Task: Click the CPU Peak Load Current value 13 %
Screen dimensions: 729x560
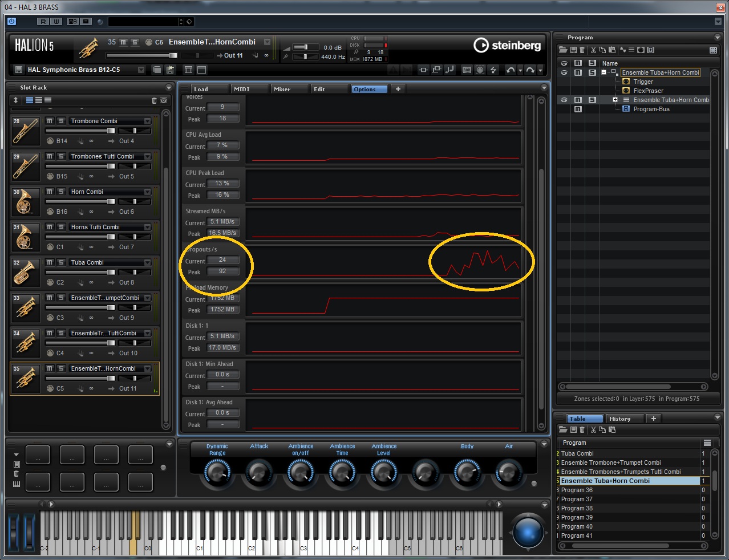Action: tap(222, 184)
